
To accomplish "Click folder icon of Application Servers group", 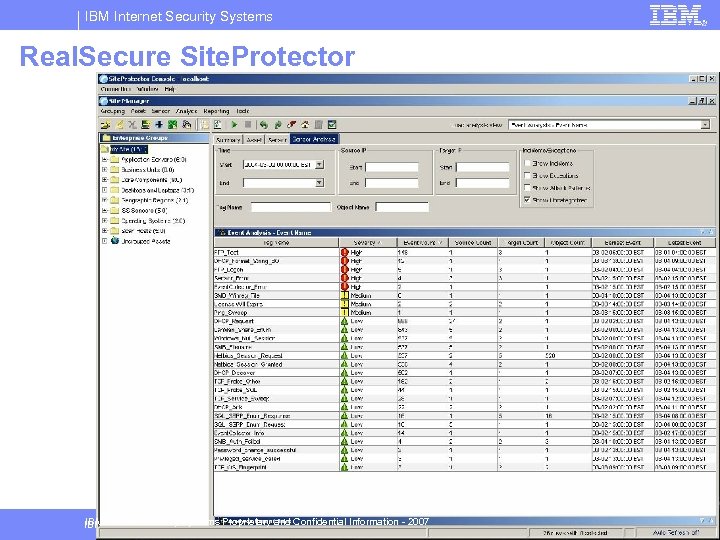I will click(x=115, y=159).
